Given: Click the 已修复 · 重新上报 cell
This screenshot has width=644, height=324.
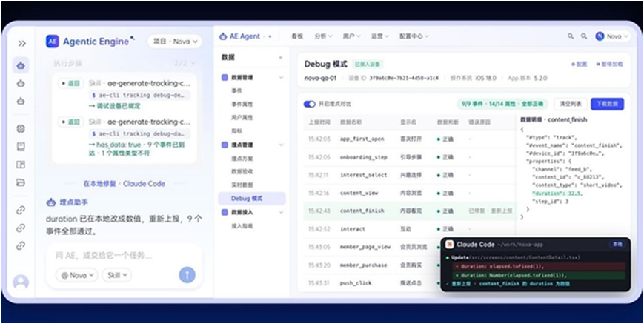Looking at the screenshot, I should point(491,211).
